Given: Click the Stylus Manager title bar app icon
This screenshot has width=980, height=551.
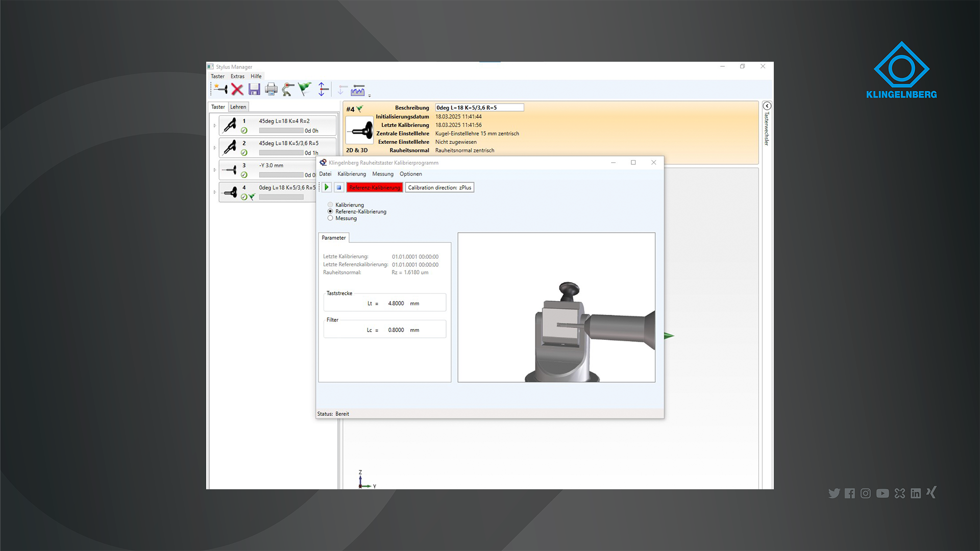Looking at the screenshot, I should coord(210,67).
